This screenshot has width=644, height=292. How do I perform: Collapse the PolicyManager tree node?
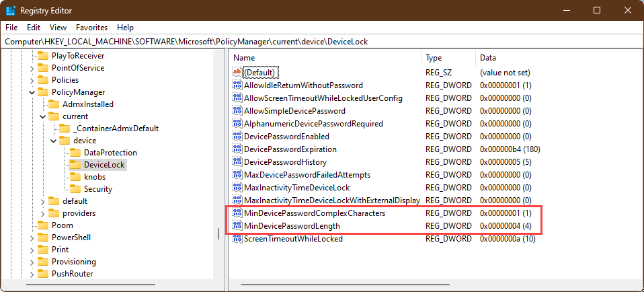32,92
